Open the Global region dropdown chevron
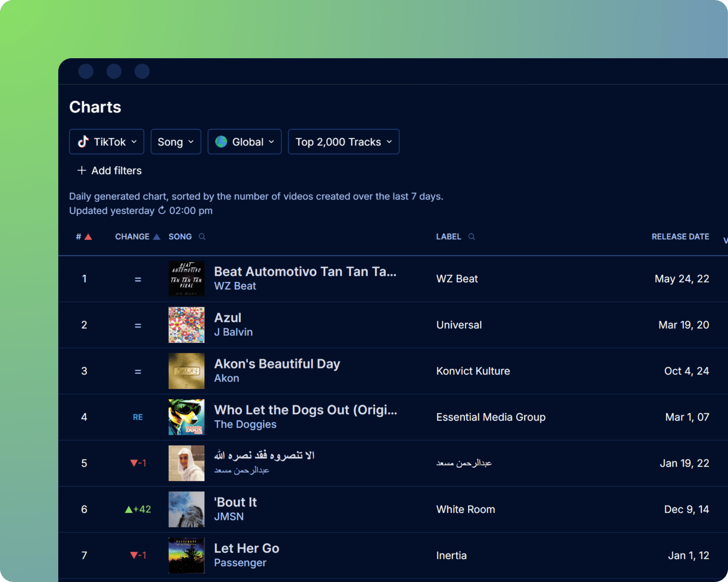Screen dimensions: 728x582 pyautogui.click(x=271, y=142)
